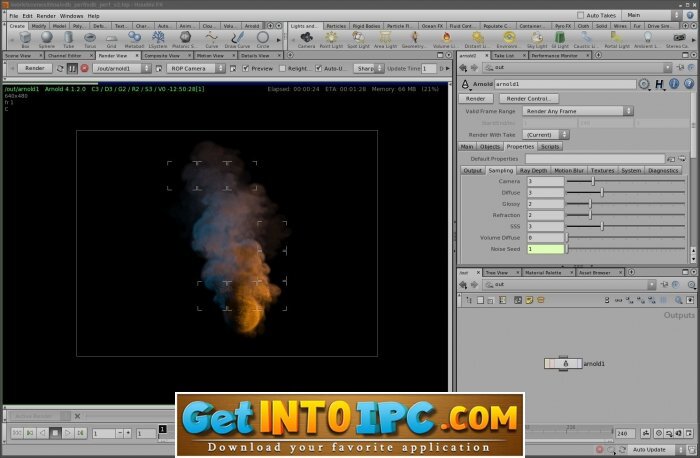Select the Curve shelf tool

(212, 39)
